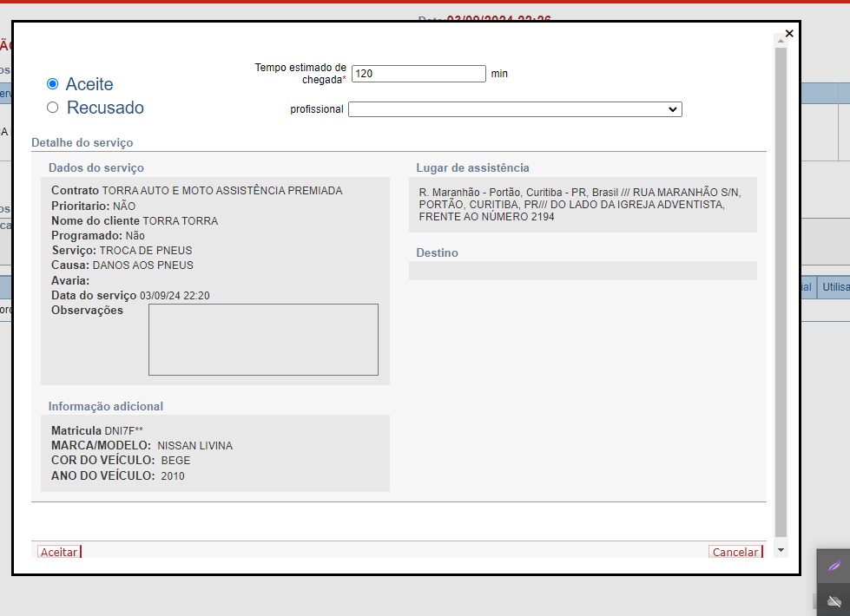The width and height of the screenshot is (850, 616).
Task: Click the crossed-out cloud icon
Action: [834, 601]
